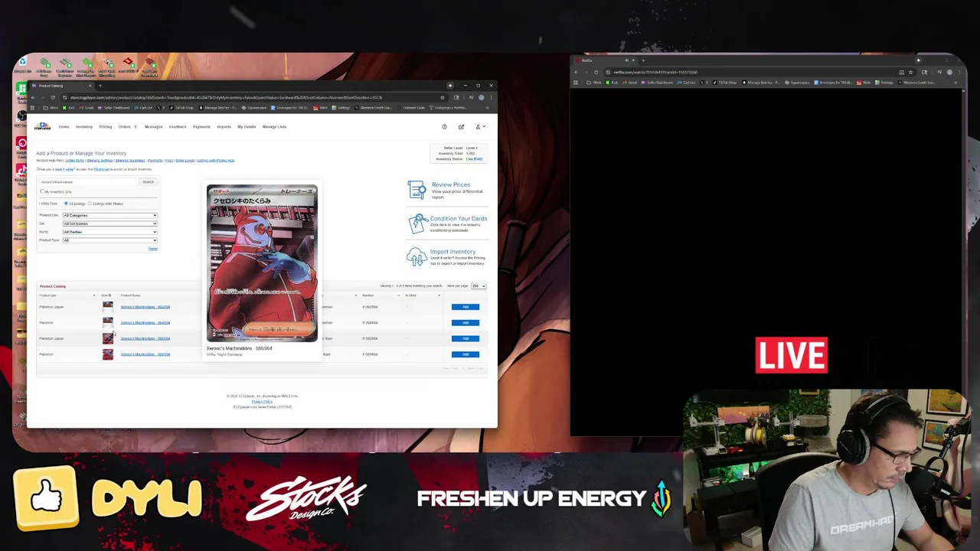Open new tab in Netflix browser window

[x=643, y=60]
